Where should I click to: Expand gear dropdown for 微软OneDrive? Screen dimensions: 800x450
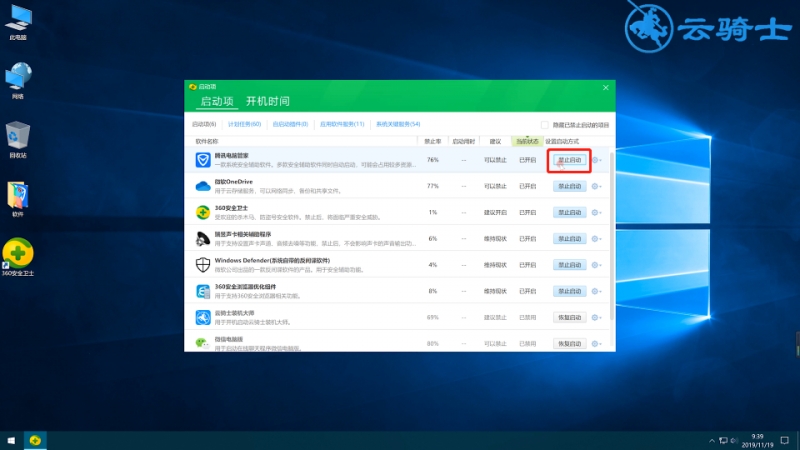[x=596, y=186]
